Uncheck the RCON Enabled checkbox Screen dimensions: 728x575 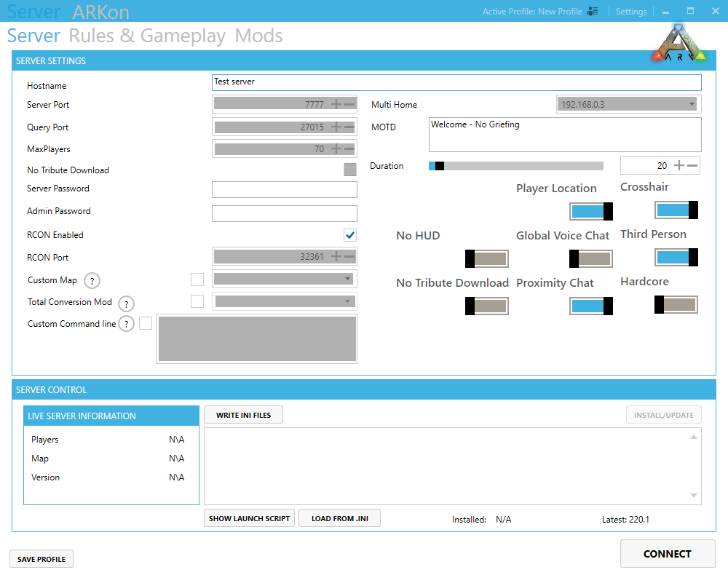[350, 235]
